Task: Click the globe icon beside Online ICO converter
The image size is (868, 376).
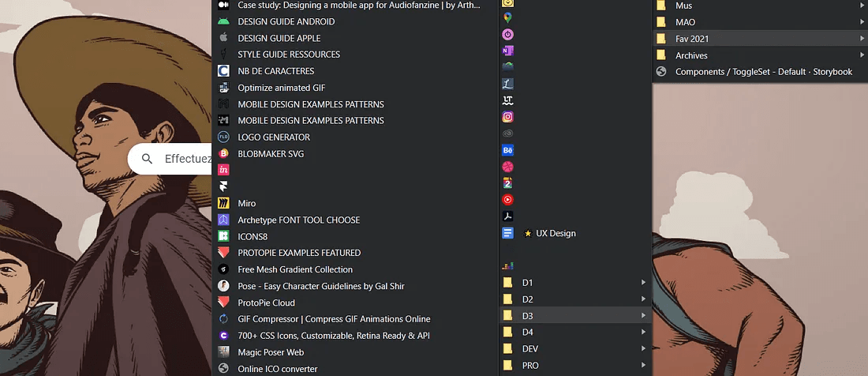Action: pos(223,369)
